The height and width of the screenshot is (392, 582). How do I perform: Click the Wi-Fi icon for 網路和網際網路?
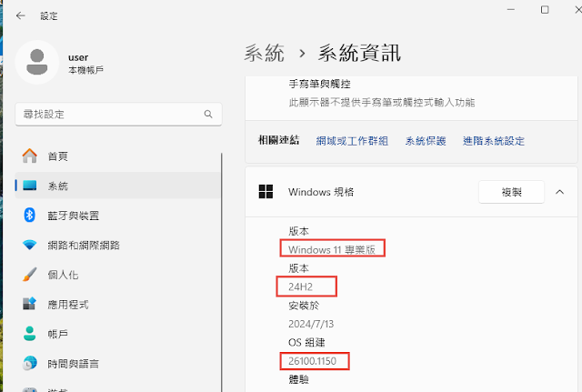click(x=29, y=245)
